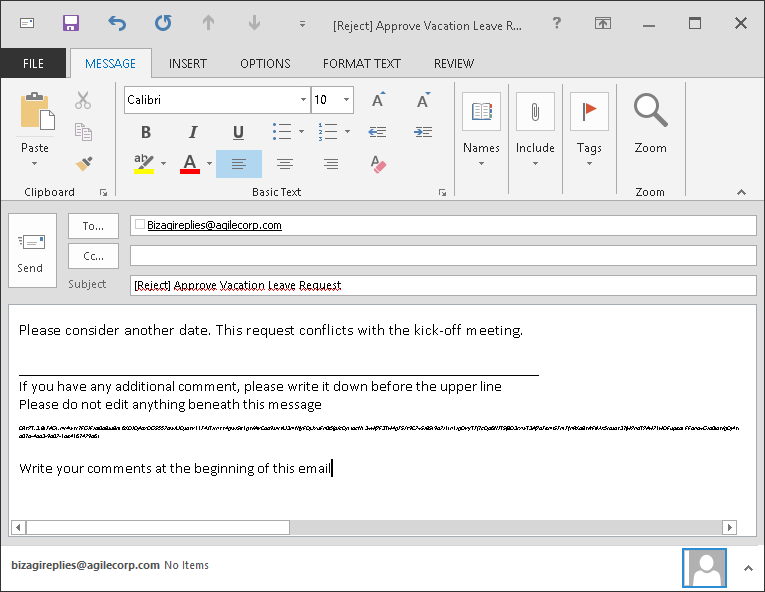
Task: Click the redo arrow icon
Action: pyautogui.click(x=163, y=23)
